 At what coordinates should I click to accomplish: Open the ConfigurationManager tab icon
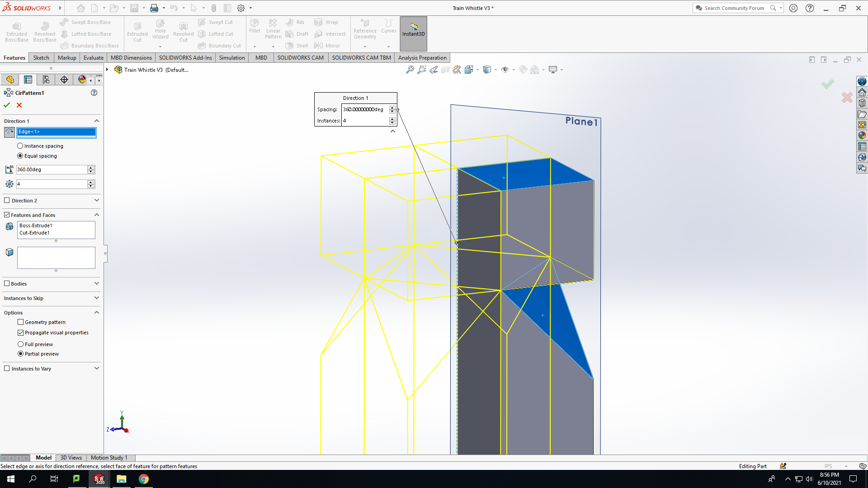point(46,80)
